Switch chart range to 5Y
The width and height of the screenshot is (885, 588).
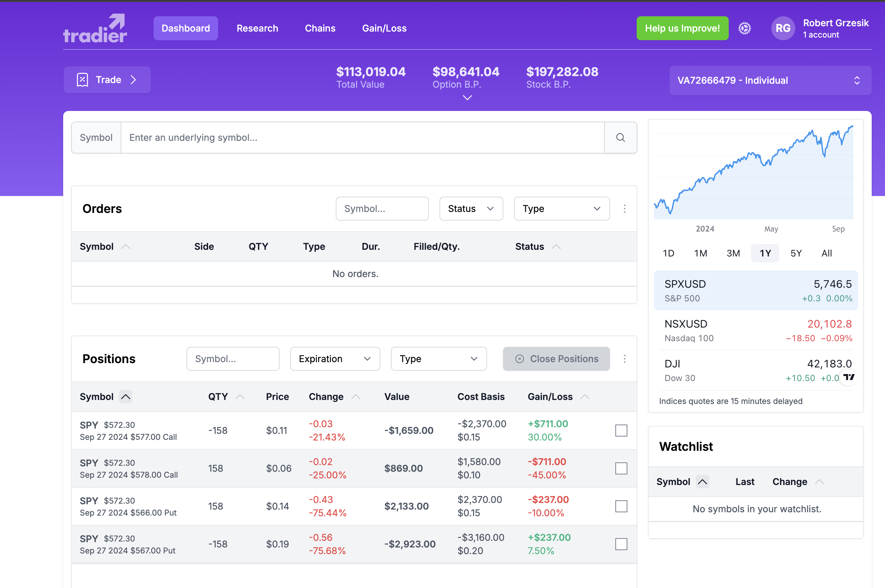(796, 253)
